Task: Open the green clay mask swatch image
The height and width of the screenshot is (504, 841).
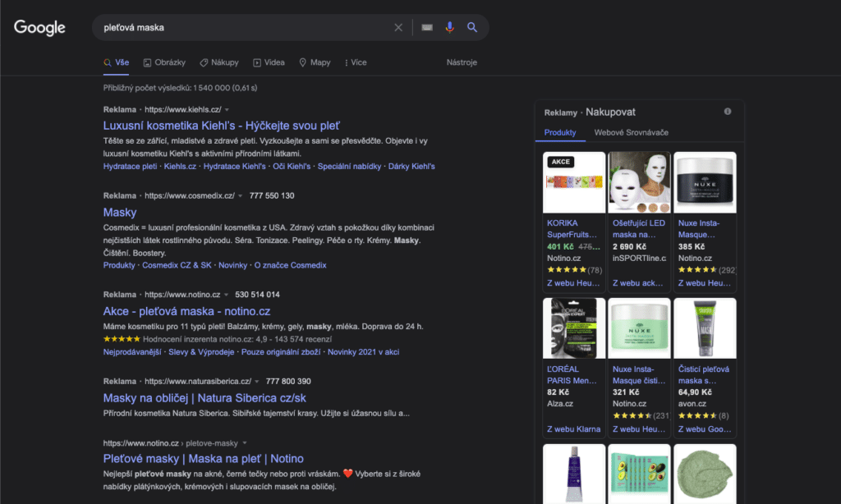Action: pyautogui.click(x=705, y=474)
